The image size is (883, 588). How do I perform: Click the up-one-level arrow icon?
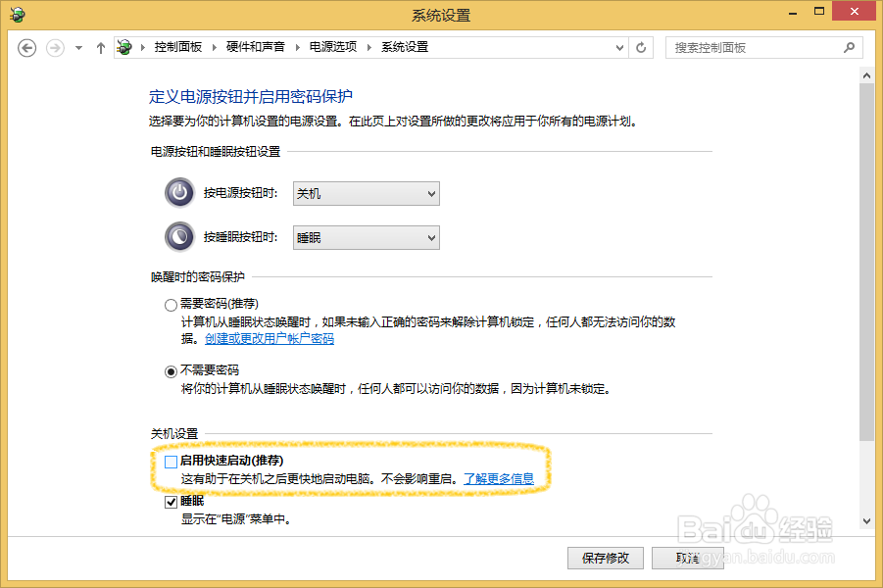[x=100, y=46]
